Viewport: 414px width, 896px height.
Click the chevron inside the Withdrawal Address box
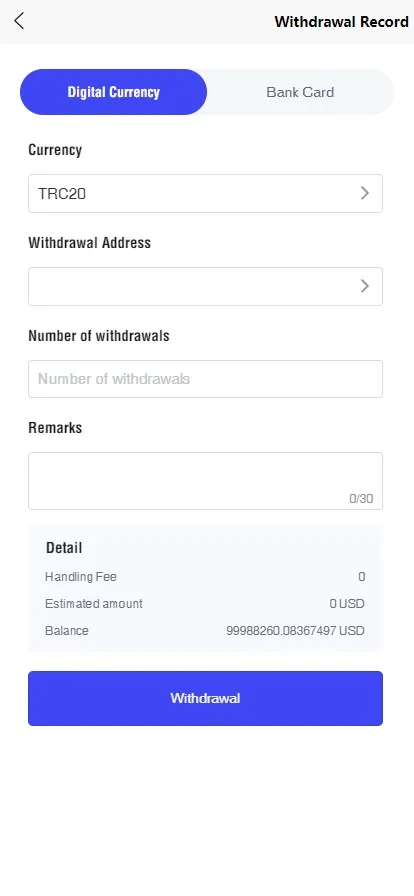[365, 286]
